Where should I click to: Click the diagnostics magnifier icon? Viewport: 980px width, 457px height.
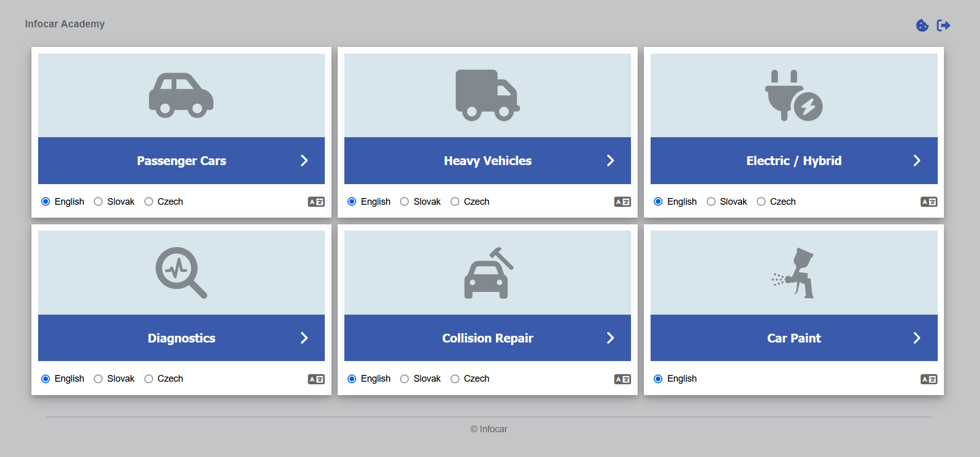[x=181, y=272]
